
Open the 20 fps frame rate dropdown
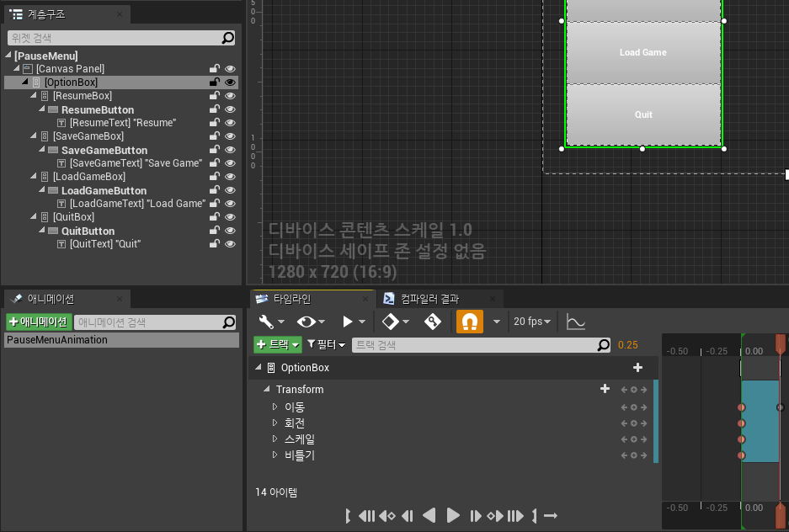tap(532, 322)
